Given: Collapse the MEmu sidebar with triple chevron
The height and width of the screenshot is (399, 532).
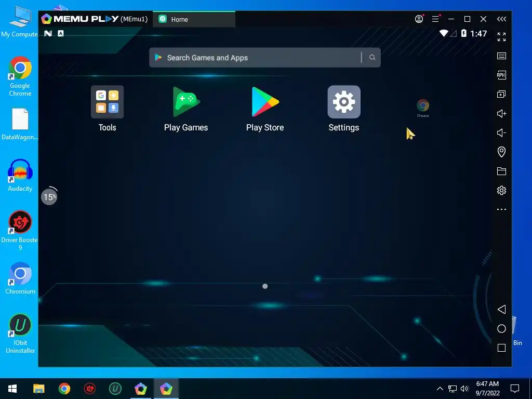Looking at the screenshot, I should tap(501, 19).
